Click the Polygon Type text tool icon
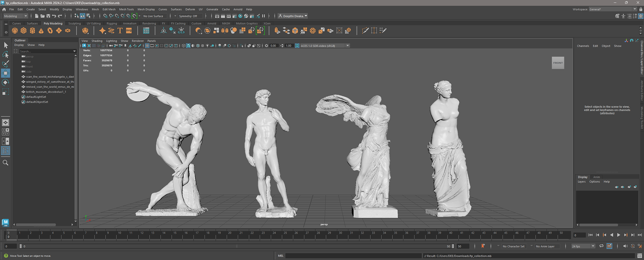Screen dimensions: 644x260 pos(120,31)
